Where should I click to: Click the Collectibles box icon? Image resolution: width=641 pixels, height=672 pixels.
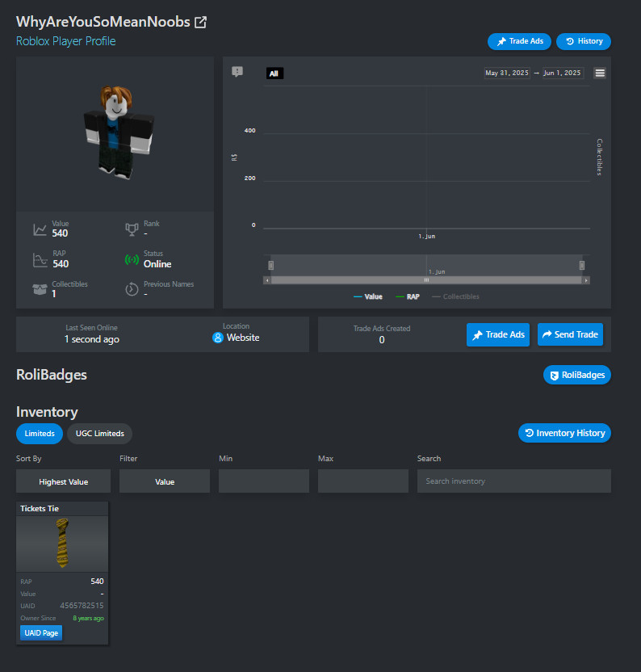tap(40, 290)
